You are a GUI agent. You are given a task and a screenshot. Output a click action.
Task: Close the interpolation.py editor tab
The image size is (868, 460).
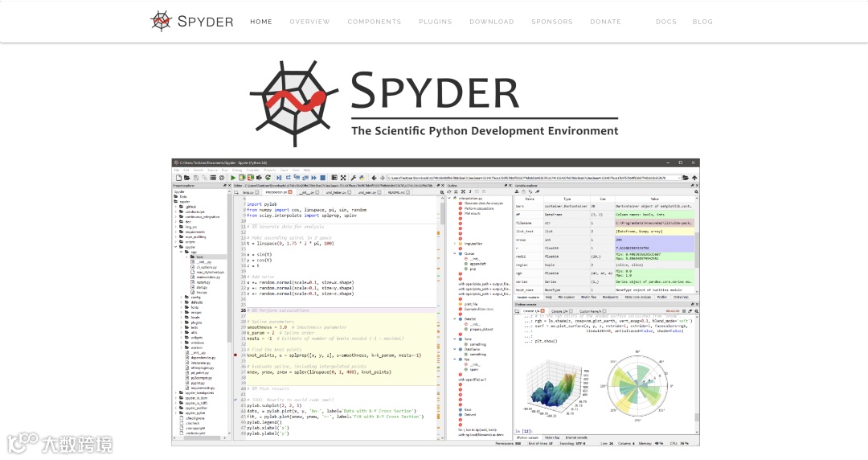(x=290, y=192)
